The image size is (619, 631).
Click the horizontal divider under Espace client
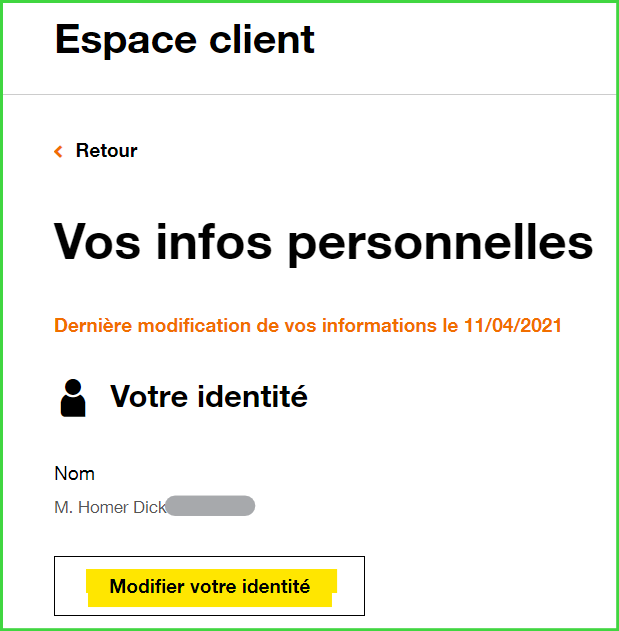click(x=309, y=95)
